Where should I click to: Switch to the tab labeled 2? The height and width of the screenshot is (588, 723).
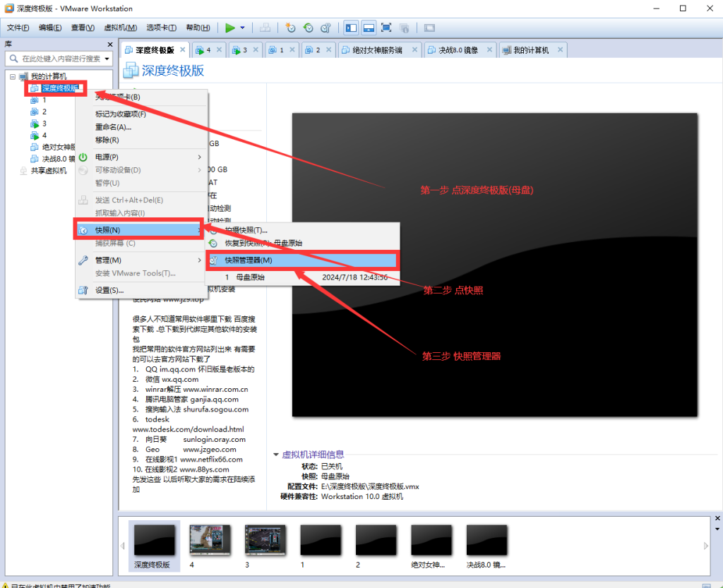click(318, 50)
